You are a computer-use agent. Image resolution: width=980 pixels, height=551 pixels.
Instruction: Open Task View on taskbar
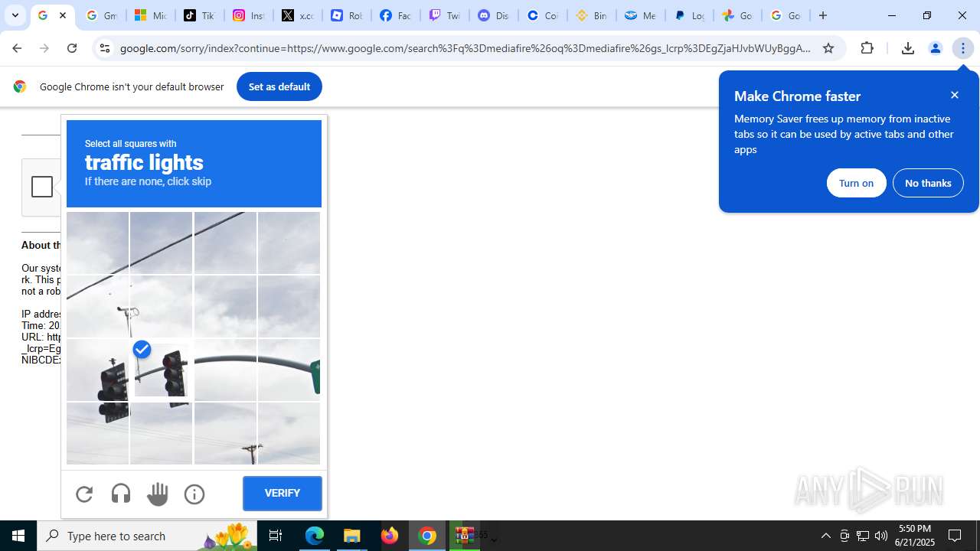[x=276, y=536]
